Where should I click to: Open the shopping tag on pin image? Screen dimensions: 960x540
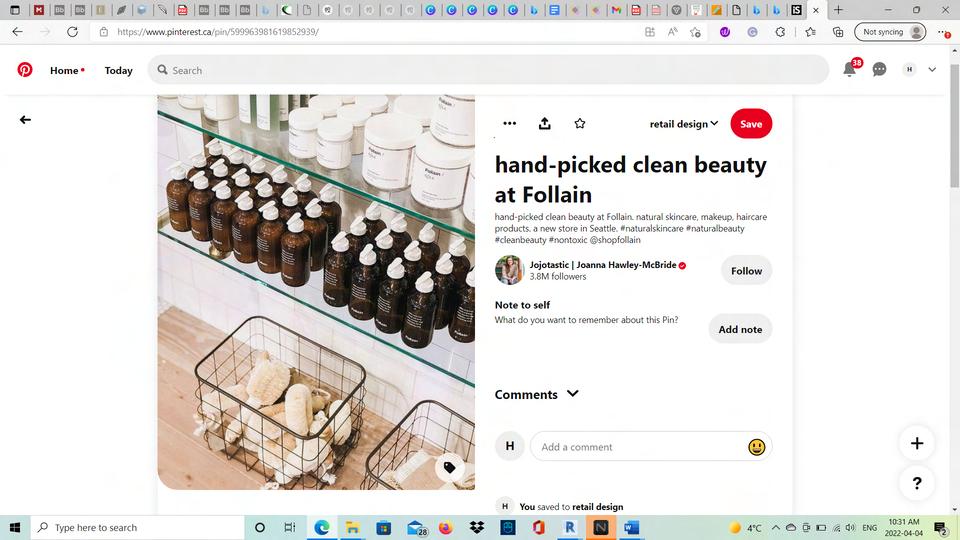[x=449, y=468]
